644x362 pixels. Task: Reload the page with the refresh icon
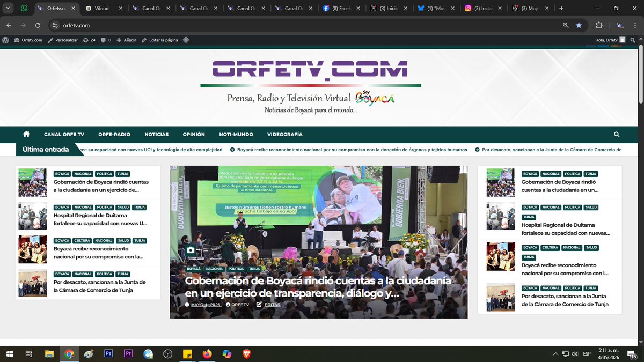pyautogui.click(x=38, y=25)
